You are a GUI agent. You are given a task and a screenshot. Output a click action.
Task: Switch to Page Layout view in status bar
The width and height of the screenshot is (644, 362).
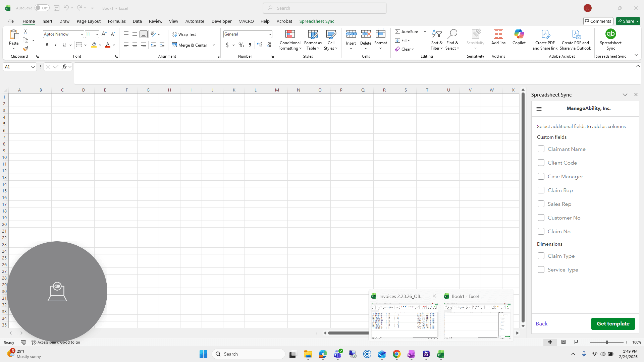(563, 342)
